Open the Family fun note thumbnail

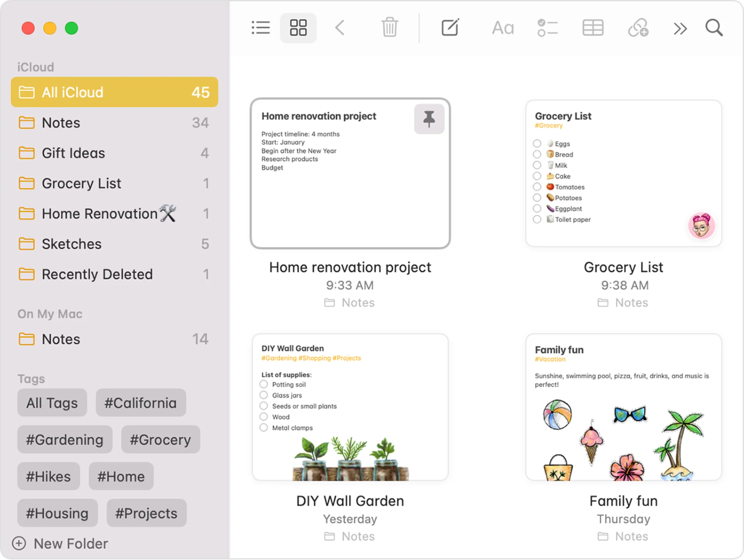(623, 407)
